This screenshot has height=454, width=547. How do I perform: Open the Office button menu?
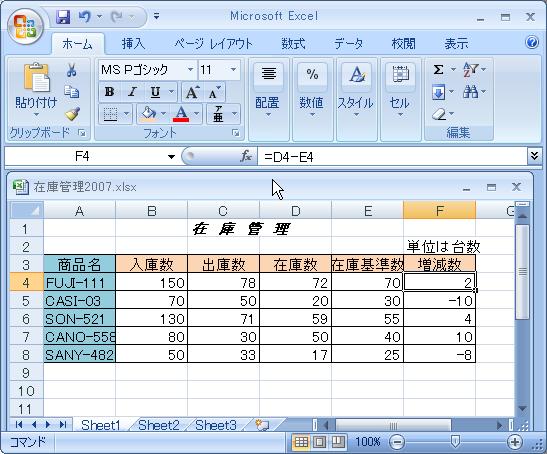click(25, 27)
